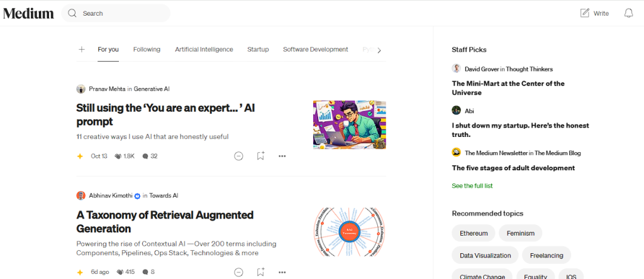Show less like the AI prompt article

click(x=238, y=156)
